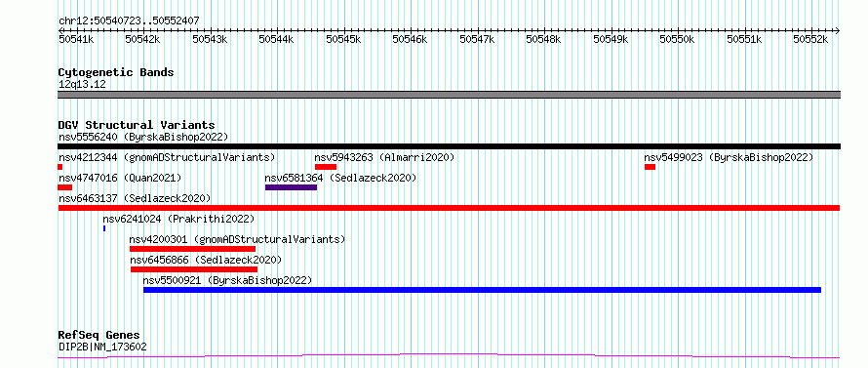Open the nsv5500921 (ByrskaBishop2022) label
This screenshot has width=868, height=368.
tap(227, 280)
